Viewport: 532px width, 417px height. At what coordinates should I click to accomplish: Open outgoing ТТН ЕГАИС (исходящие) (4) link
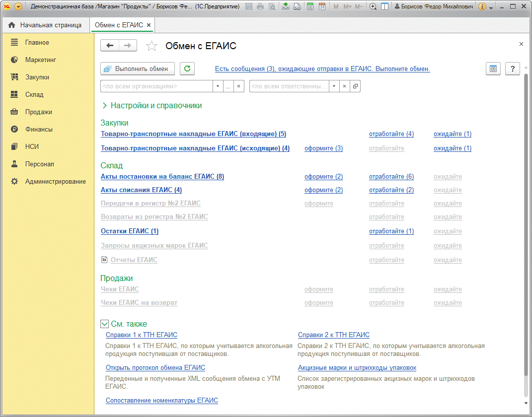pyautogui.click(x=195, y=148)
